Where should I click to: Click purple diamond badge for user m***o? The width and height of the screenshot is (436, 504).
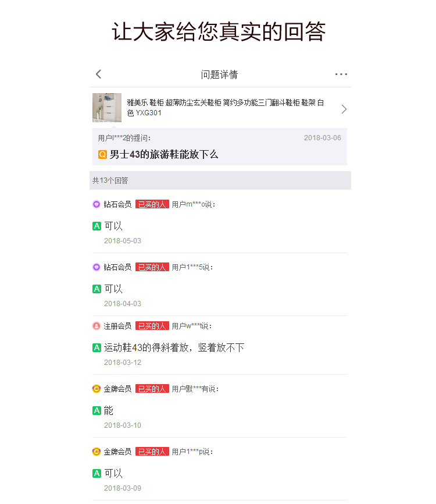97,204
